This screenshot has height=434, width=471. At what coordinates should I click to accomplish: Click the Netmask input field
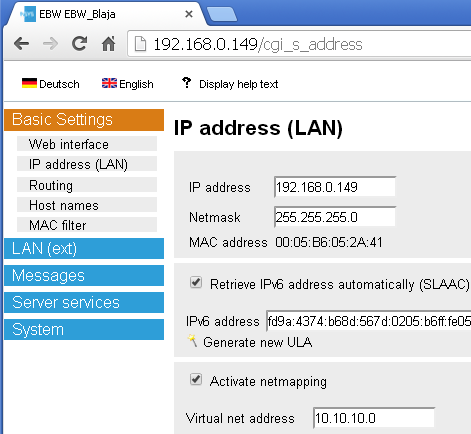point(335,217)
